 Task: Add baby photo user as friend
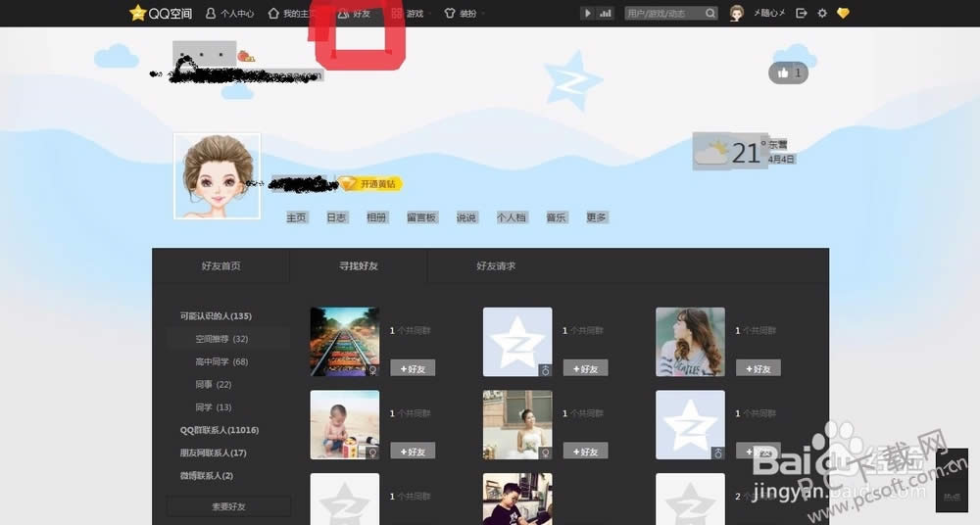click(413, 451)
